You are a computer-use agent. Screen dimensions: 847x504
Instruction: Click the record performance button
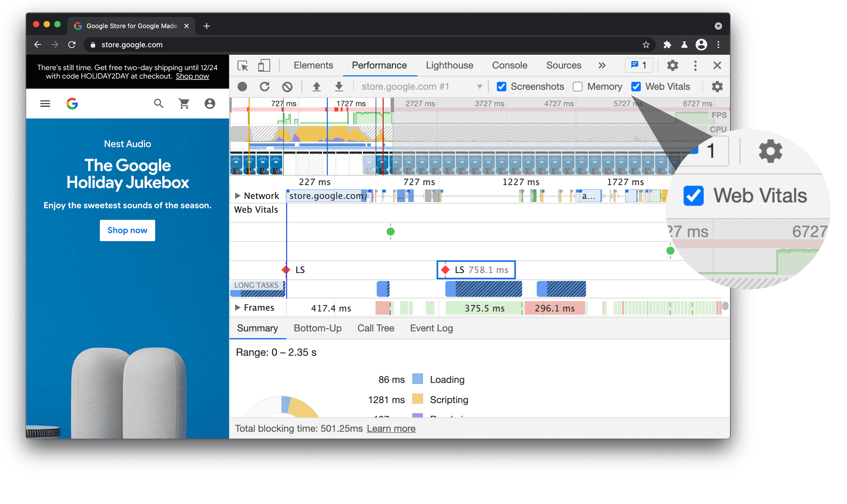(x=242, y=86)
